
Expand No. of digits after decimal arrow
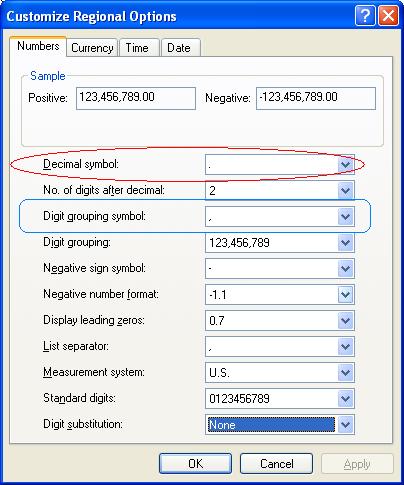click(x=345, y=190)
